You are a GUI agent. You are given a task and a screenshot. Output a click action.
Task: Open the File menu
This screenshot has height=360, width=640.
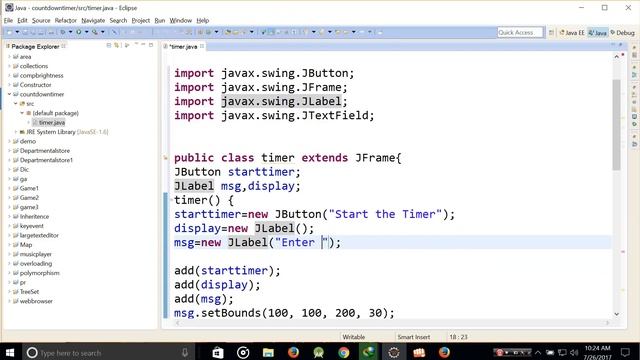8,20
